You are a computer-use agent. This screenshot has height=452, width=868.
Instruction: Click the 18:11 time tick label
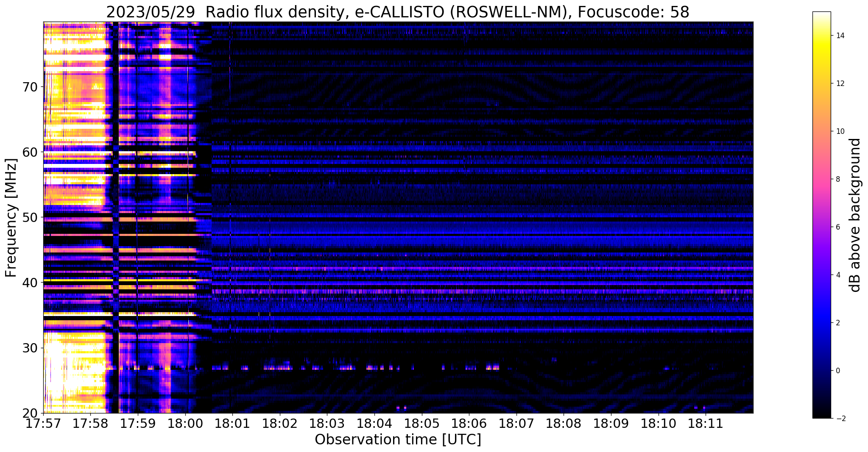706,423
